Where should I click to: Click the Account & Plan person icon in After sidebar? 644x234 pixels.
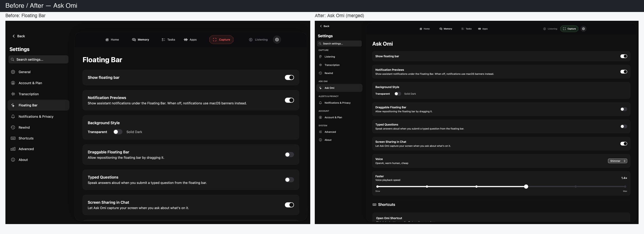(x=320, y=117)
